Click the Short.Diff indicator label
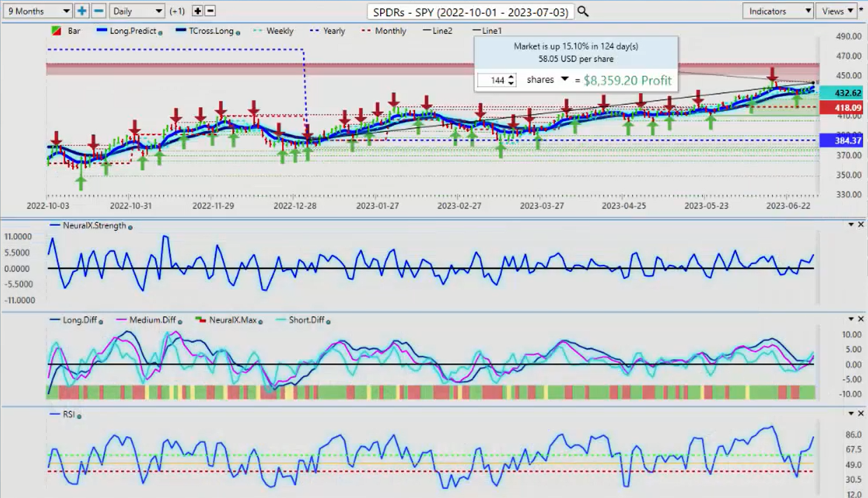 tap(306, 320)
